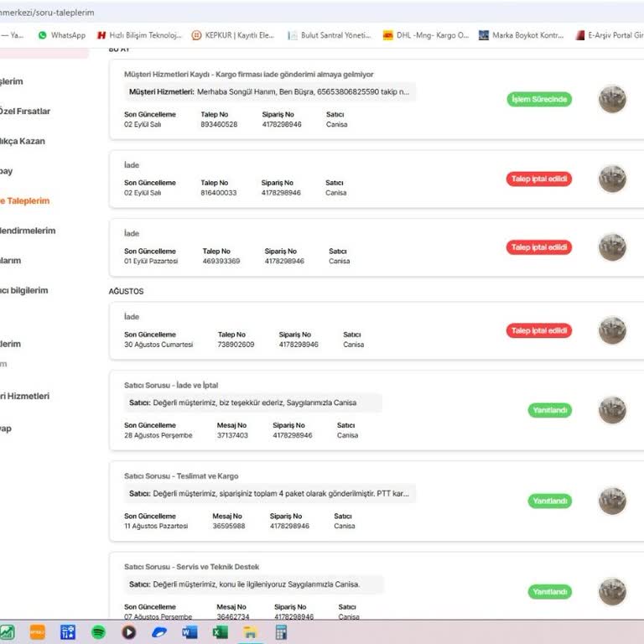Click the product thumbnail on request 738902609
This screenshot has height=644, width=644.
tap(612, 330)
